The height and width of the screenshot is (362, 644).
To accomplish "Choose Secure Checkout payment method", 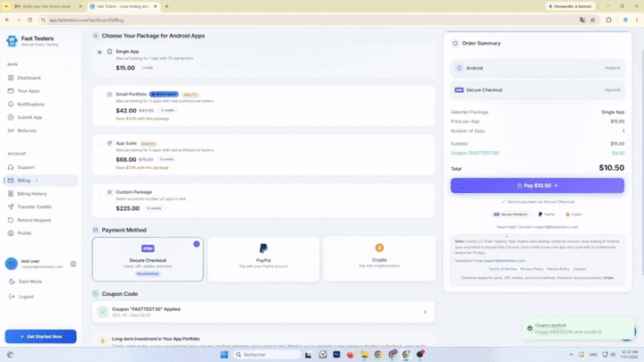I will [x=148, y=259].
